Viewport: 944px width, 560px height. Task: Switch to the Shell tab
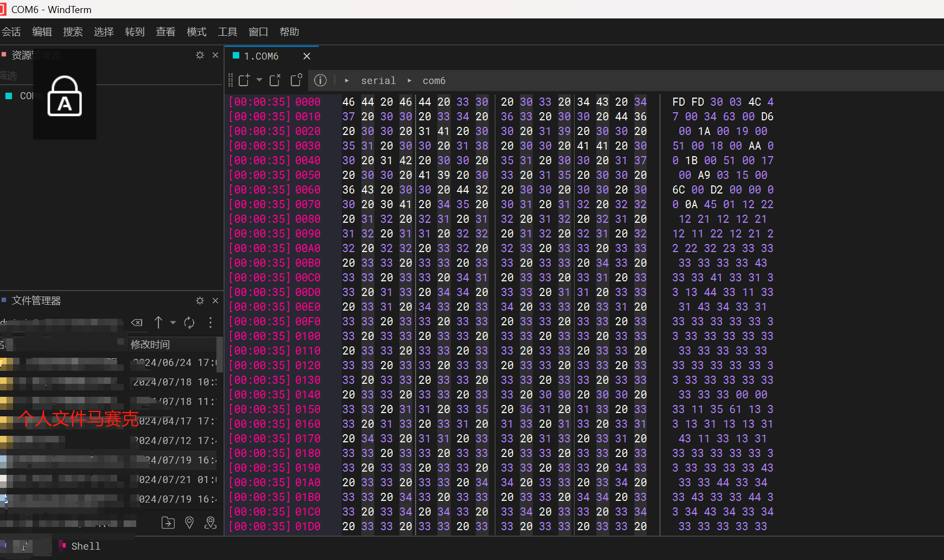click(86, 546)
